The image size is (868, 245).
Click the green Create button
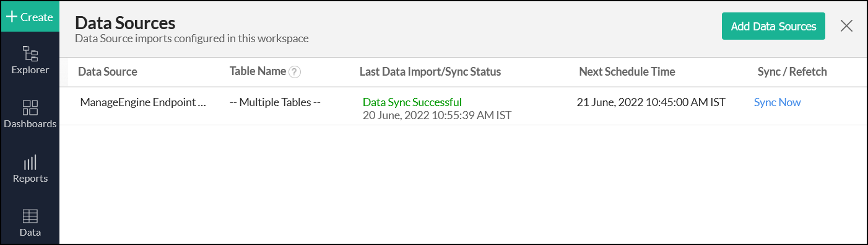(30, 17)
